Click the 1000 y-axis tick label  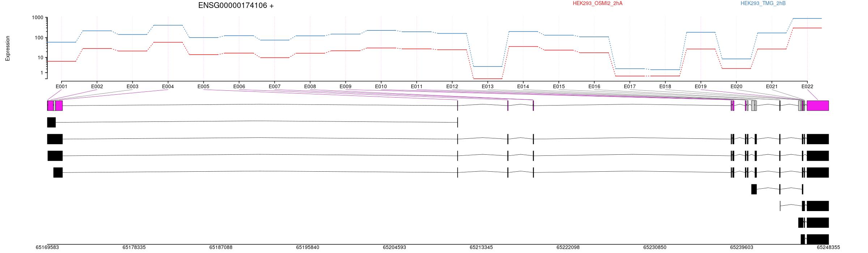pos(38,18)
